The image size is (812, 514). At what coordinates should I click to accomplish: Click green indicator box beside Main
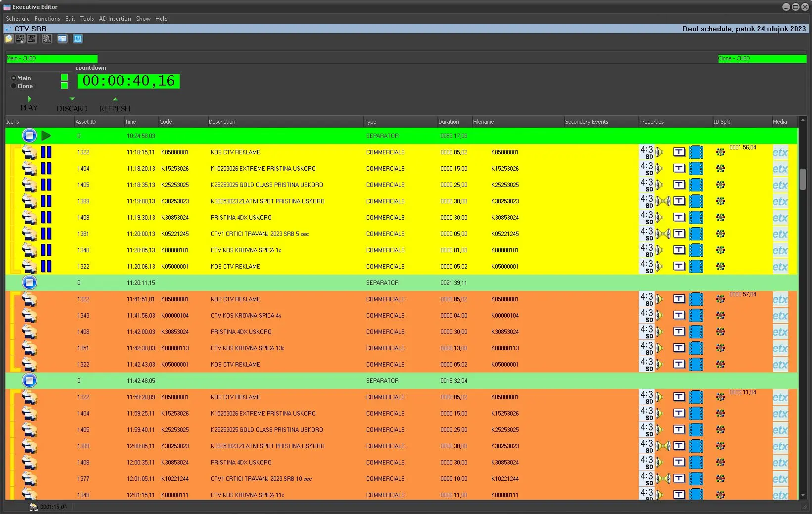pyautogui.click(x=64, y=77)
